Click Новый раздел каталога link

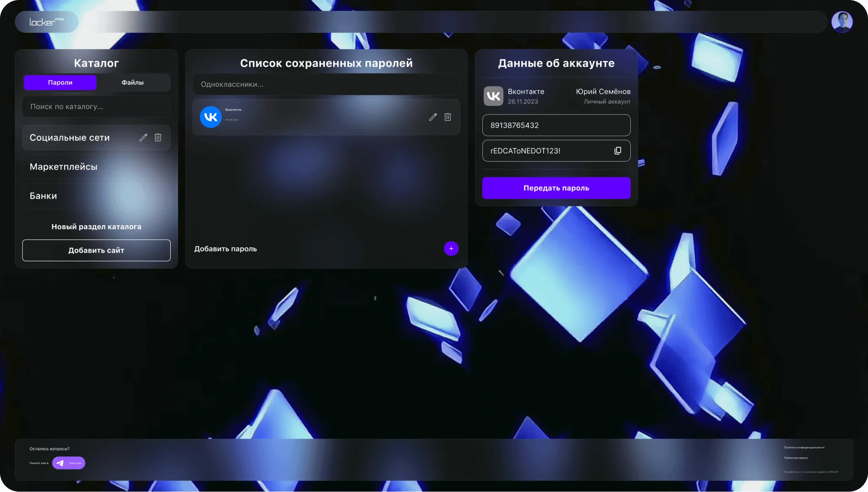click(x=96, y=227)
